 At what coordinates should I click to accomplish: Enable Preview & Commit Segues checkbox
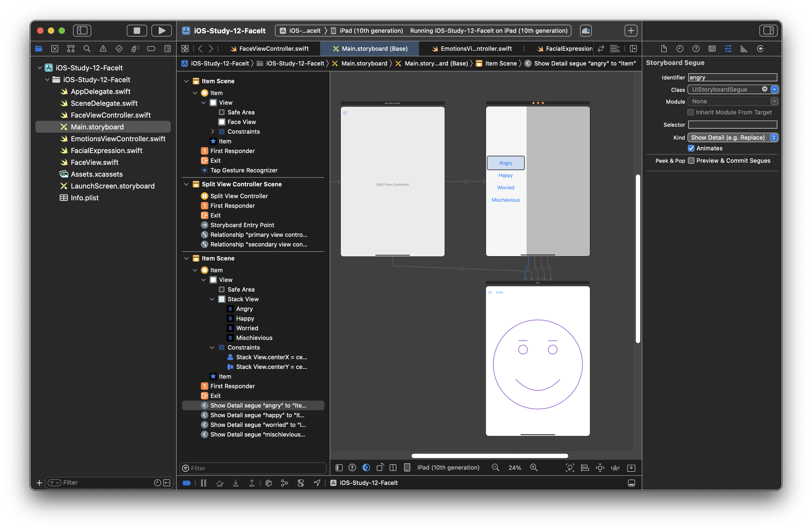click(691, 161)
